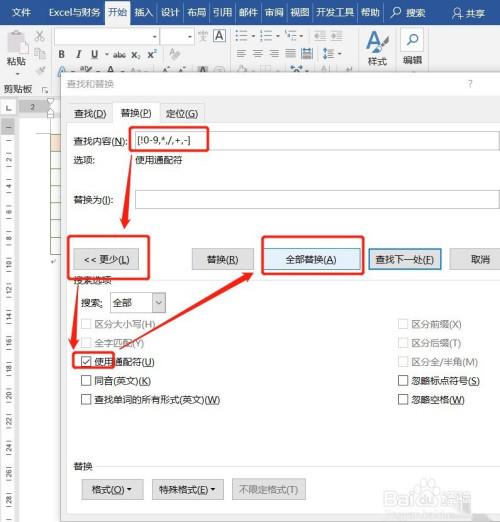Check 区分后缀(T) match suffix

(403, 342)
